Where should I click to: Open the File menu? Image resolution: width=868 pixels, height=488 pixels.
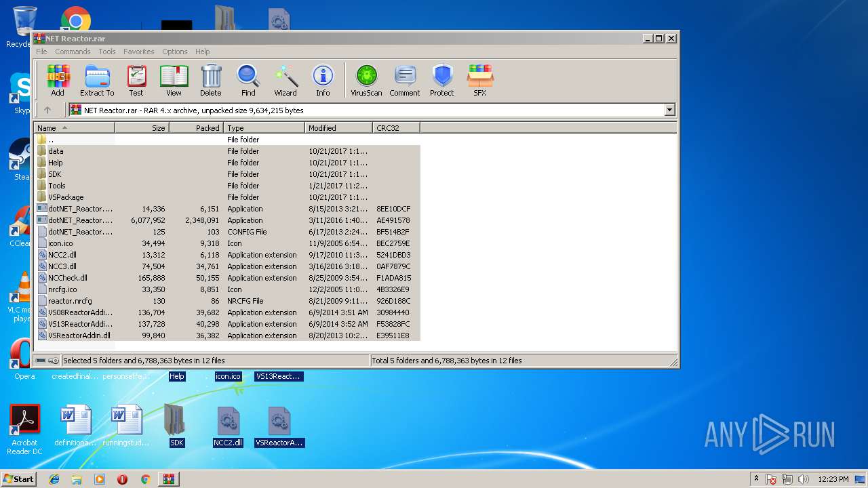[x=41, y=52]
